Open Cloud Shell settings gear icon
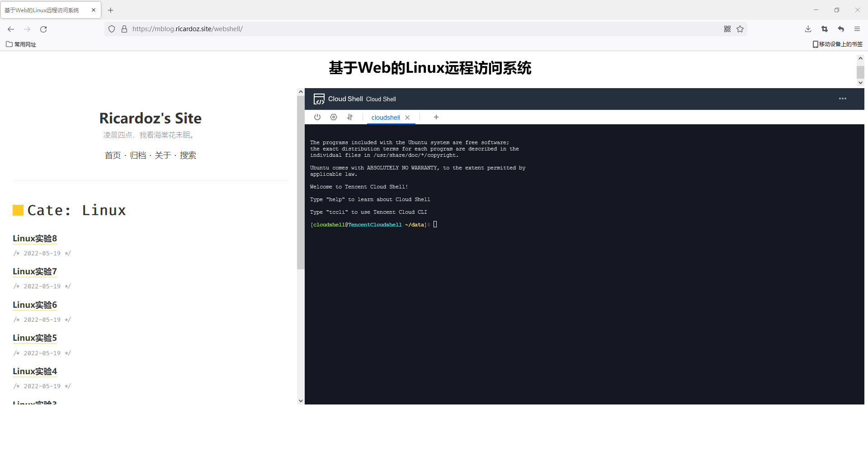The width and height of the screenshot is (868, 470). (334, 117)
